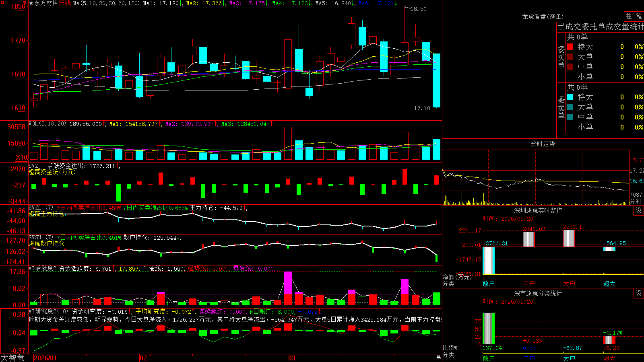Select 超大 in 深市超赢分类统计 panel
The width and height of the screenshot is (644, 362).
click(609, 358)
